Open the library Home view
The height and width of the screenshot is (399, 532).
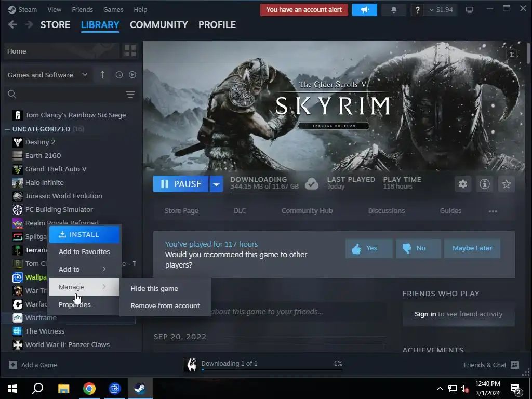(62, 51)
